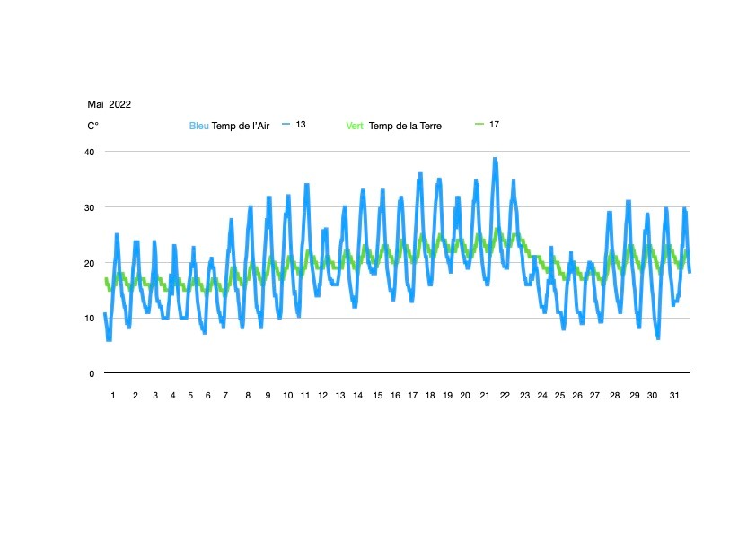The width and height of the screenshot is (756, 534).
Task: Click the blue legend line marker
Action: pos(286,125)
